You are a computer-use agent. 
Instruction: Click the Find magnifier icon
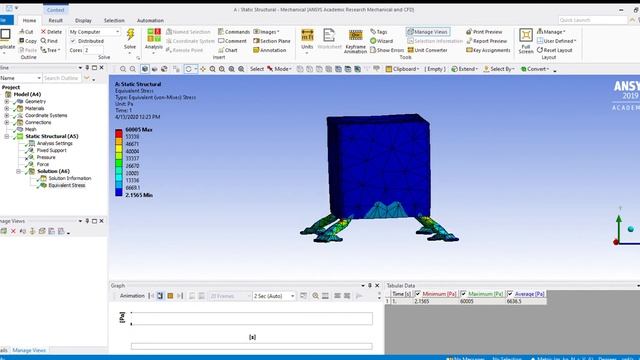[x=44, y=41]
